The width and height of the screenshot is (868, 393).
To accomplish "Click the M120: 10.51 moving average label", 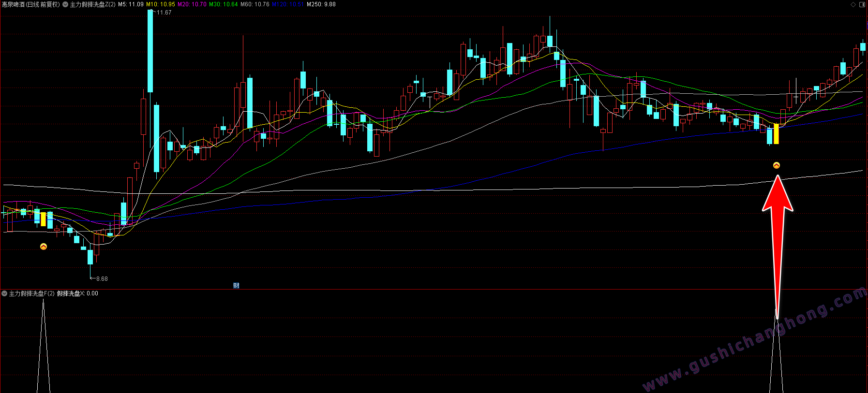I will click(x=287, y=4).
